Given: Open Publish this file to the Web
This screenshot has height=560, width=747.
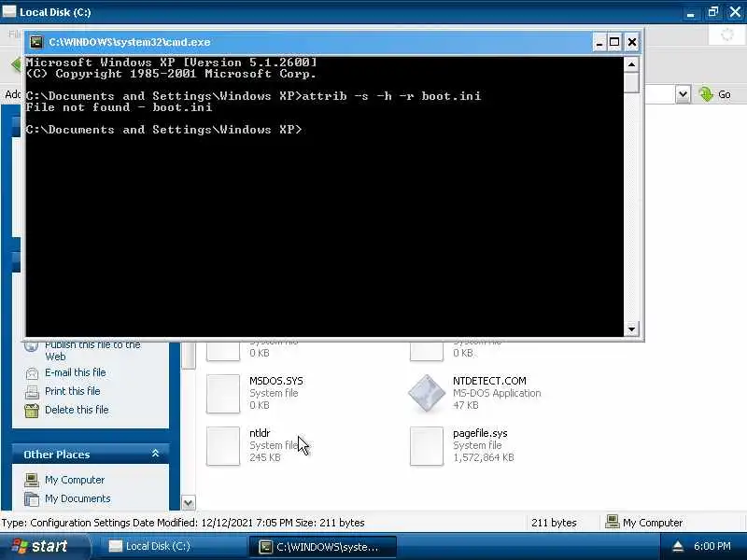Looking at the screenshot, I should click(x=92, y=350).
